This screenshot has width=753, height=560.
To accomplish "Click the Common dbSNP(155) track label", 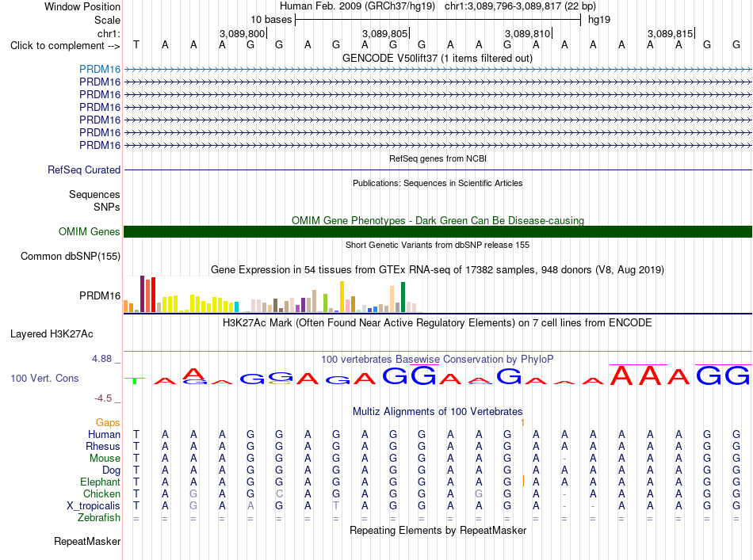I will click(x=71, y=257).
